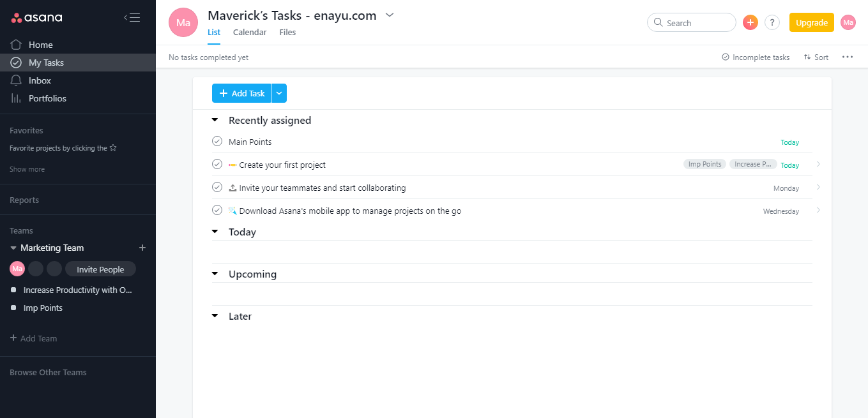This screenshot has height=418, width=868.
Task: Click the Inbox bell icon
Action: click(16, 80)
